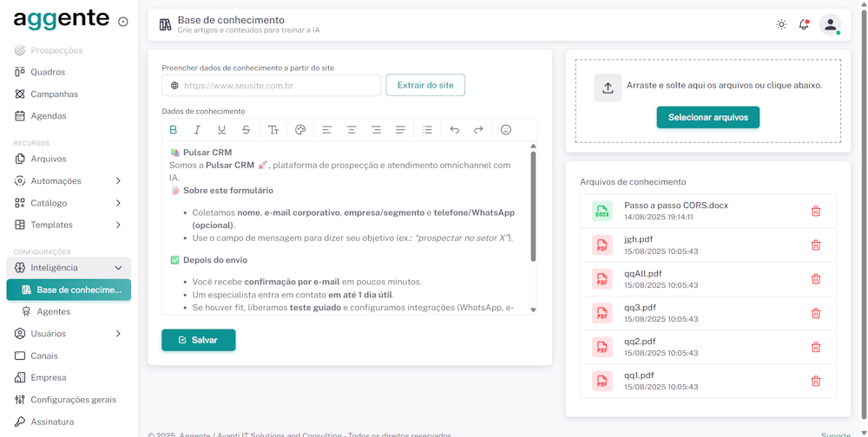The image size is (868, 437).
Task: Save knowledge data with Salvar
Action: coord(198,340)
